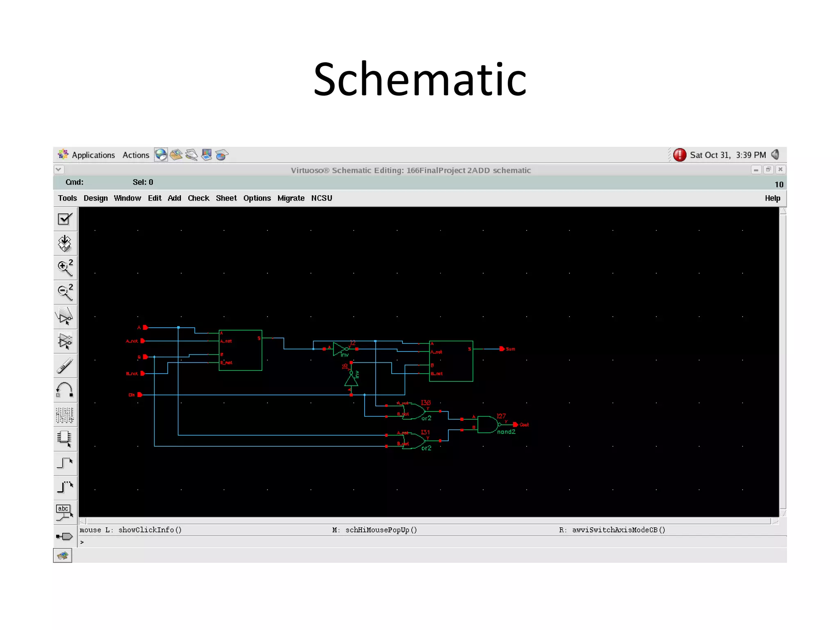
Task: Open the Help menu
Action: pos(772,198)
